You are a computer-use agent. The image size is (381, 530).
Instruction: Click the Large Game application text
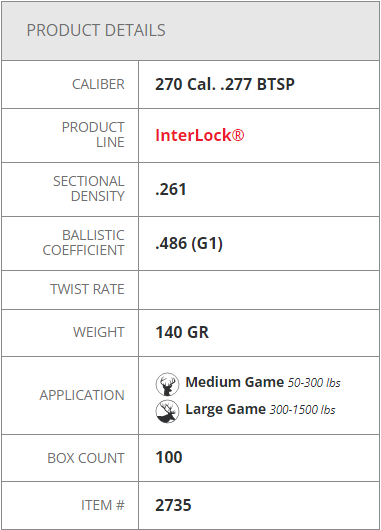[225, 409]
